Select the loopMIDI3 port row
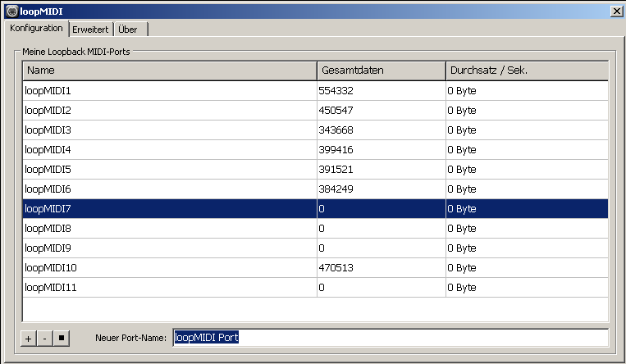 click(315, 130)
